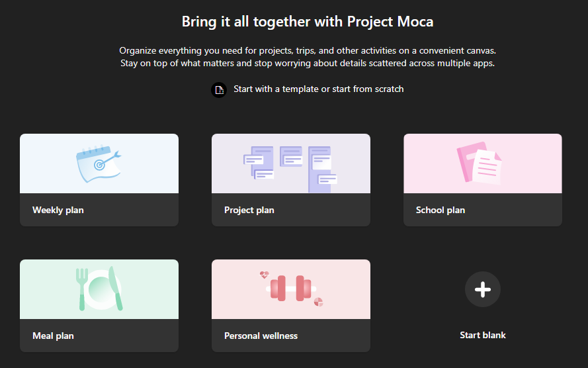Select the Personal wellness label

click(261, 336)
